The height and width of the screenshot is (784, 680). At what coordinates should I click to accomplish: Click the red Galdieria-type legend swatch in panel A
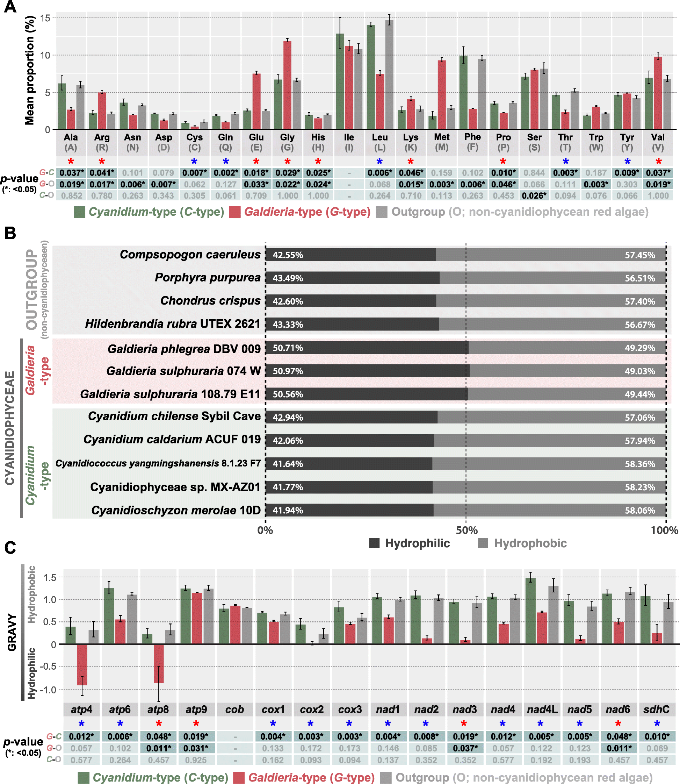235,212
